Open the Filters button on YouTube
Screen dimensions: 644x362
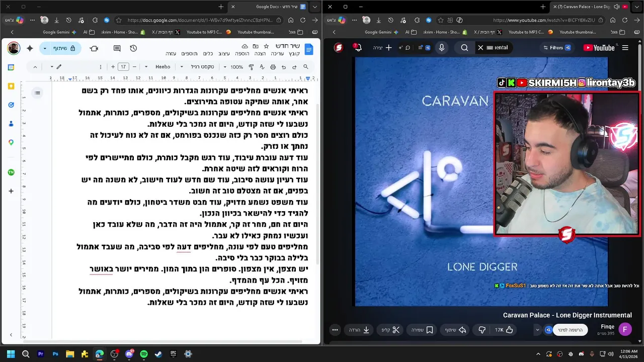click(x=557, y=48)
